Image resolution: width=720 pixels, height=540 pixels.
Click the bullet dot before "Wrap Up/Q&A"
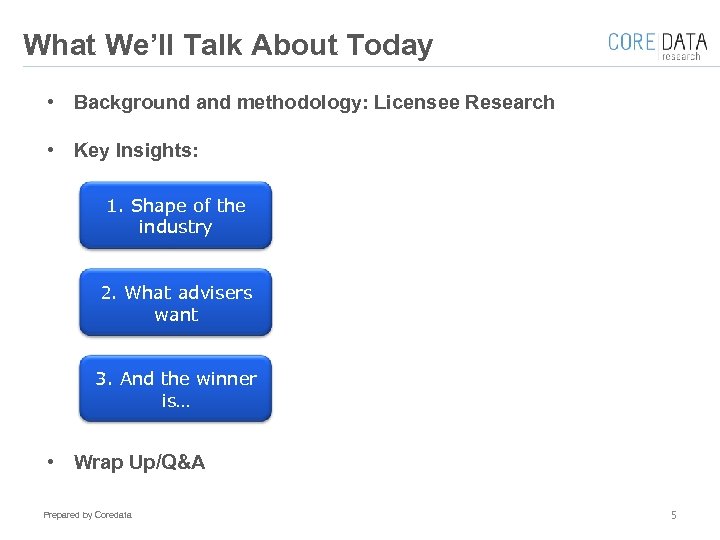click(x=48, y=462)
